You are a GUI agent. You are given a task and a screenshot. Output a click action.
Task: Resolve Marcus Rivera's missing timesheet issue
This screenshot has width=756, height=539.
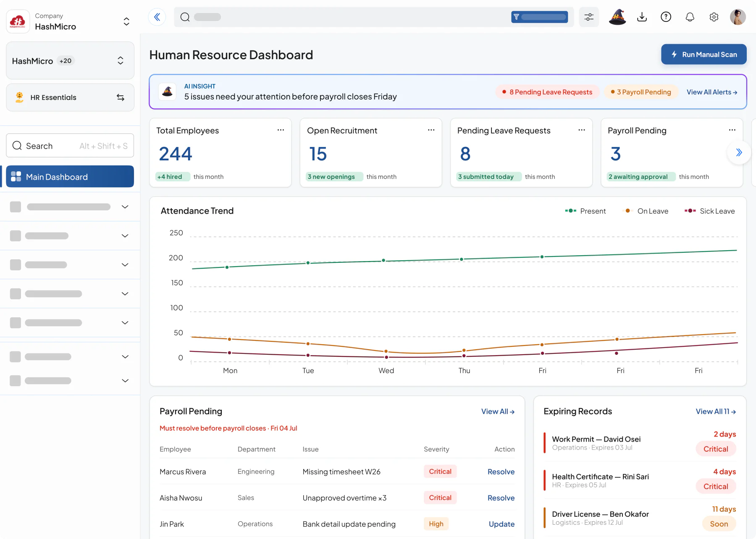(501, 472)
